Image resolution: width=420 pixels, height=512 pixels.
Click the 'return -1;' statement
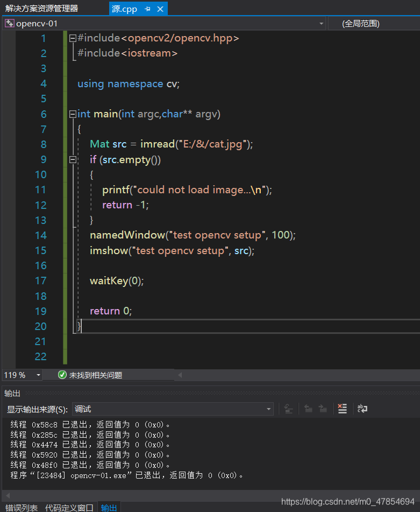click(x=125, y=205)
